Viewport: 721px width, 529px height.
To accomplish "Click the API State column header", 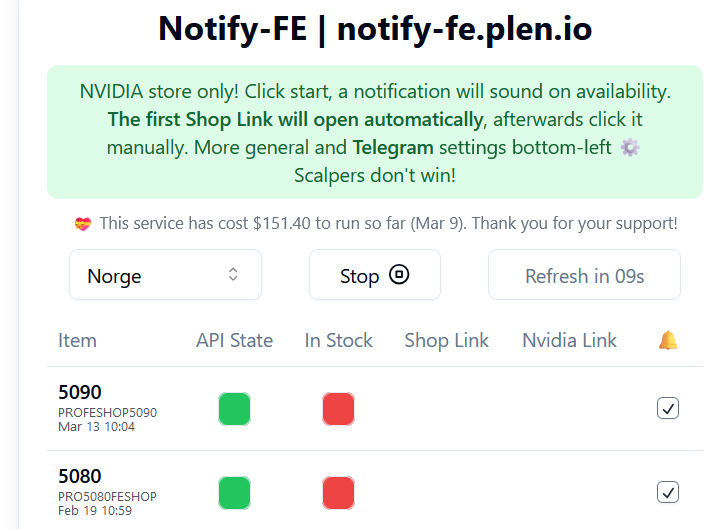I will 235,341.
